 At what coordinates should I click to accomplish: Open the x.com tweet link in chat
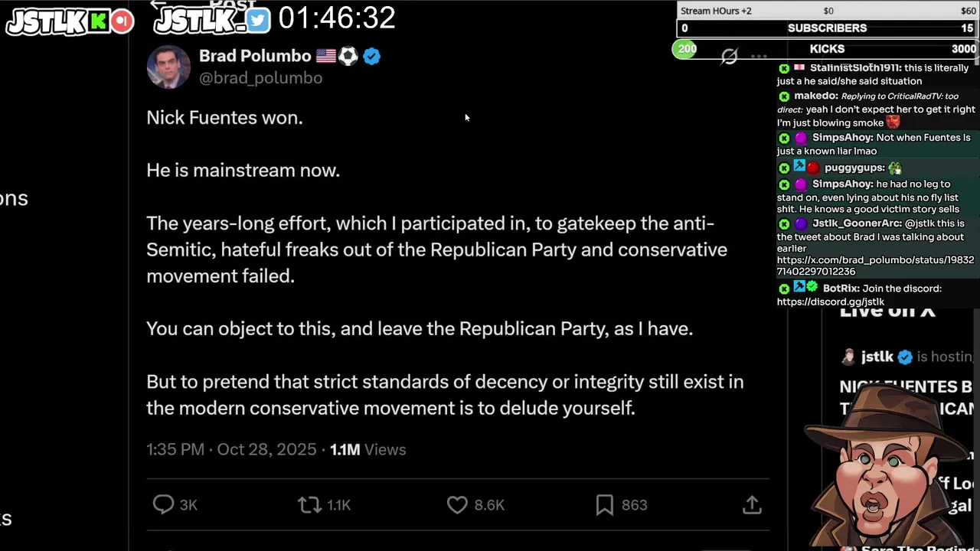pyautogui.click(x=875, y=266)
